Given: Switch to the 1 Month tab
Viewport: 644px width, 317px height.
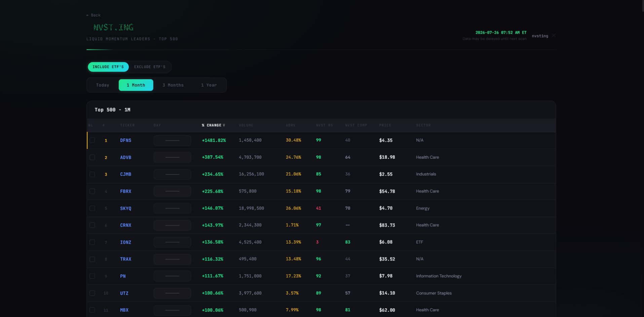Looking at the screenshot, I should 136,85.
